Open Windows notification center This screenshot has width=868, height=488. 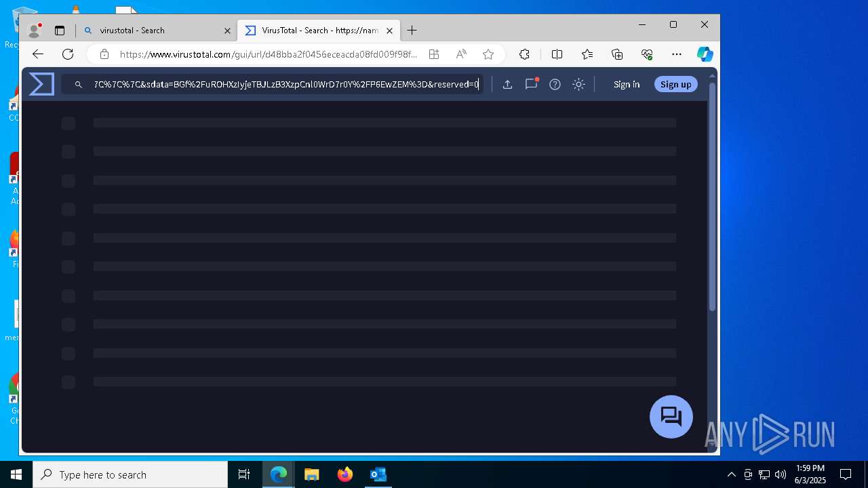coord(846,474)
